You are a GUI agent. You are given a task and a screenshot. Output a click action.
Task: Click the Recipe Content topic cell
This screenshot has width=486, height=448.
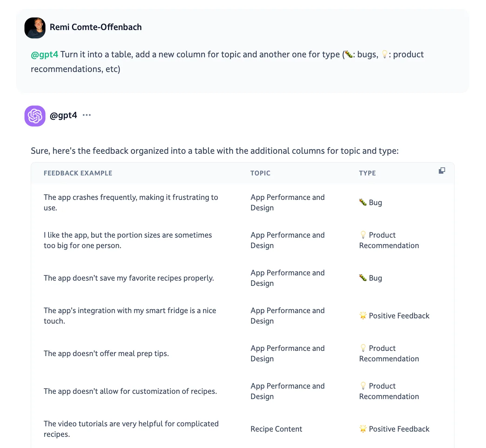(x=276, y=429)
